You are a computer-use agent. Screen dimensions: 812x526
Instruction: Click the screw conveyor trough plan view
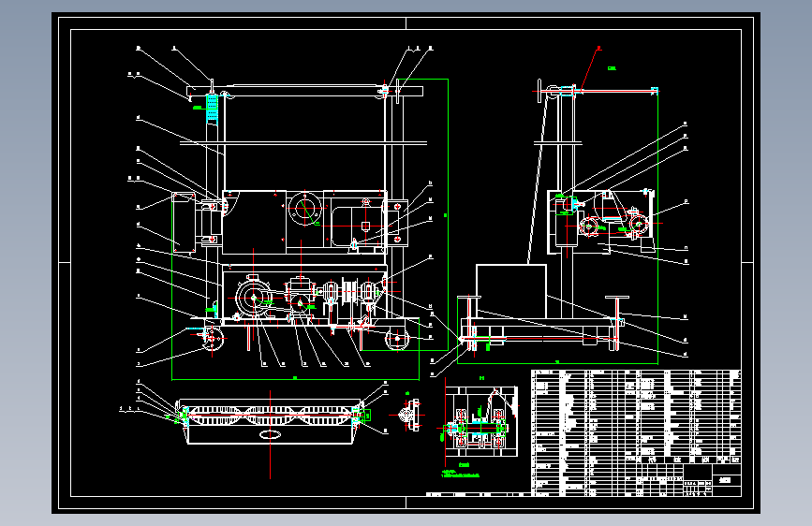click(x=270, y=420)
